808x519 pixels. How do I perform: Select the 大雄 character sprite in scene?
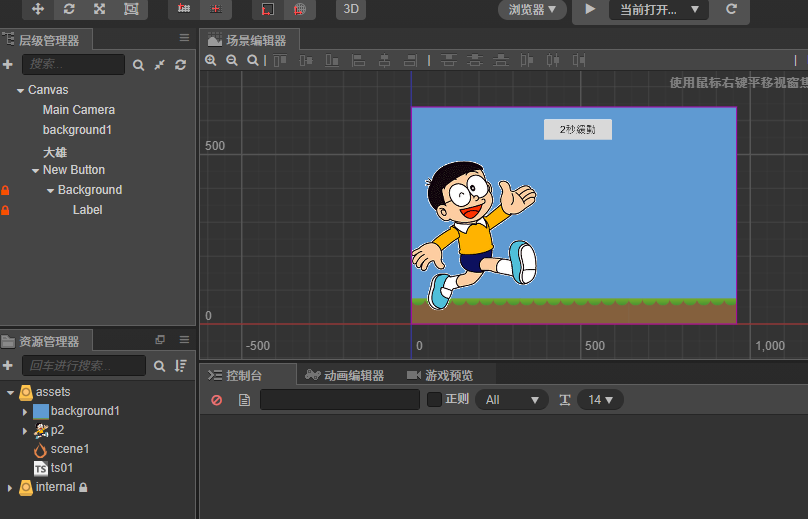pos(474,236)
